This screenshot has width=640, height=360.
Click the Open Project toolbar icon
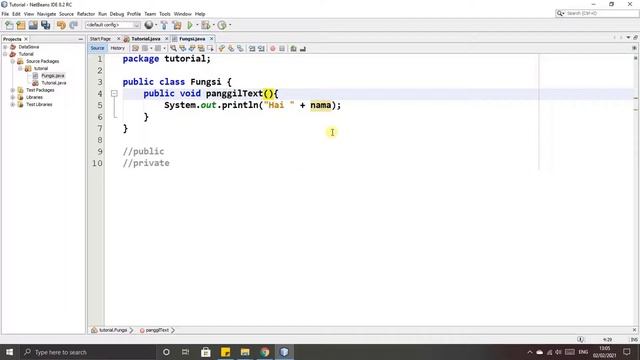33,25
